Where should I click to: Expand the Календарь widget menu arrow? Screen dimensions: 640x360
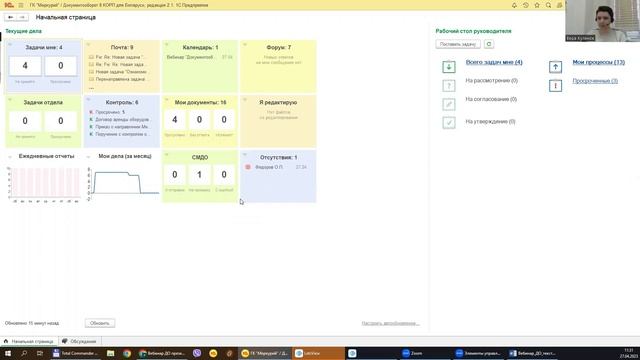tap(167, 44)
